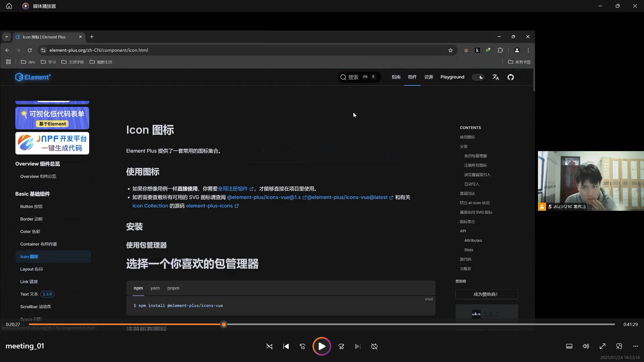Reload the Element Plus page

tap(30, 50)
